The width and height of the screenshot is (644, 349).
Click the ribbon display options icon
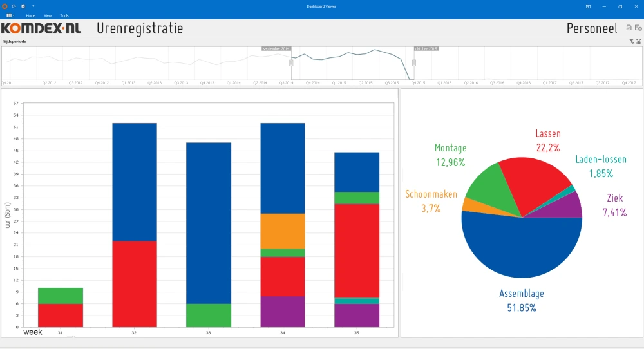point(588,6)
